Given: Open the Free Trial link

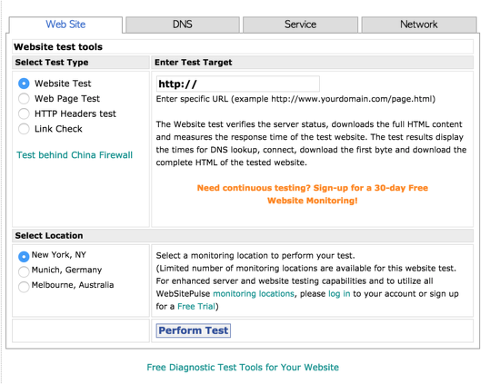Looking at the screenshot, I should (196, 306).
